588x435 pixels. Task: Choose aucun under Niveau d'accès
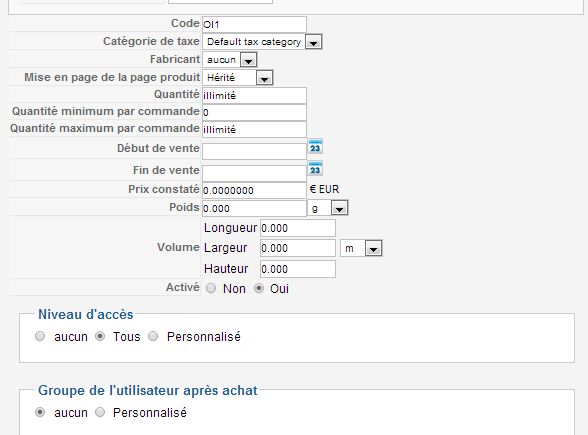click(40, 336)
